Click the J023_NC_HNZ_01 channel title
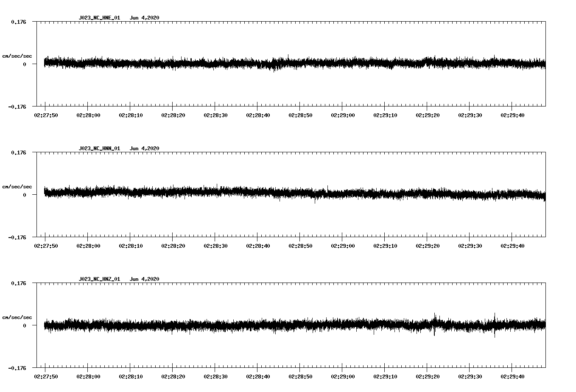The width and height of the screenshot is (576, 392). click(x=99, y=279)
